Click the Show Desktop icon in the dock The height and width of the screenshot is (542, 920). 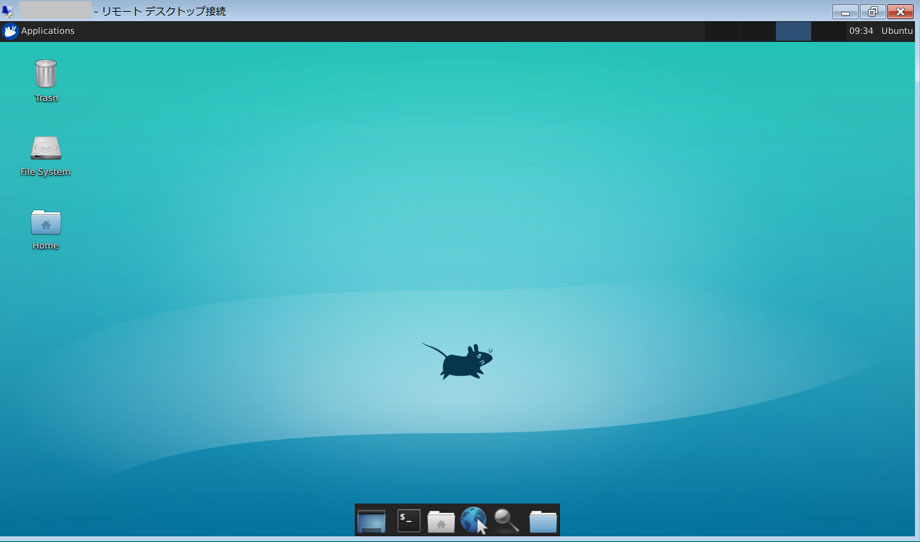371,520
